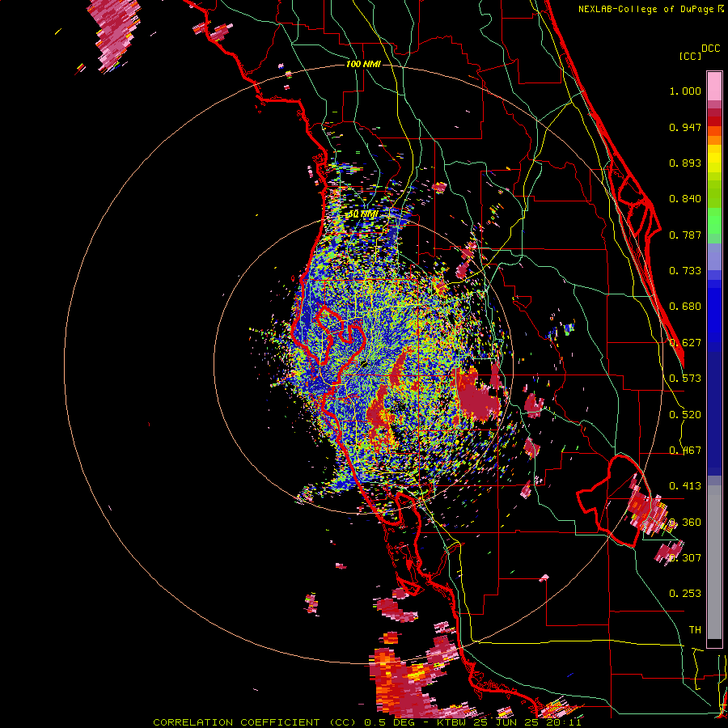Click the 50 NMI range ring label
This screenshot has height=728, width=728.
click(362, 214)
